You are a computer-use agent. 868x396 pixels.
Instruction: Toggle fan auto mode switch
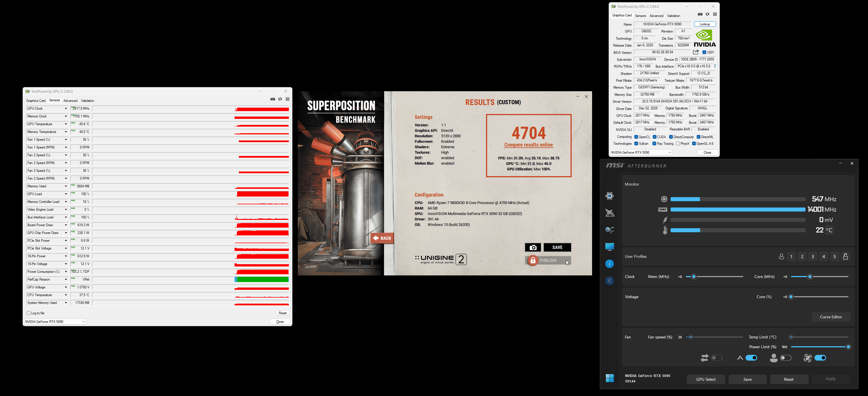coord(751,358)
